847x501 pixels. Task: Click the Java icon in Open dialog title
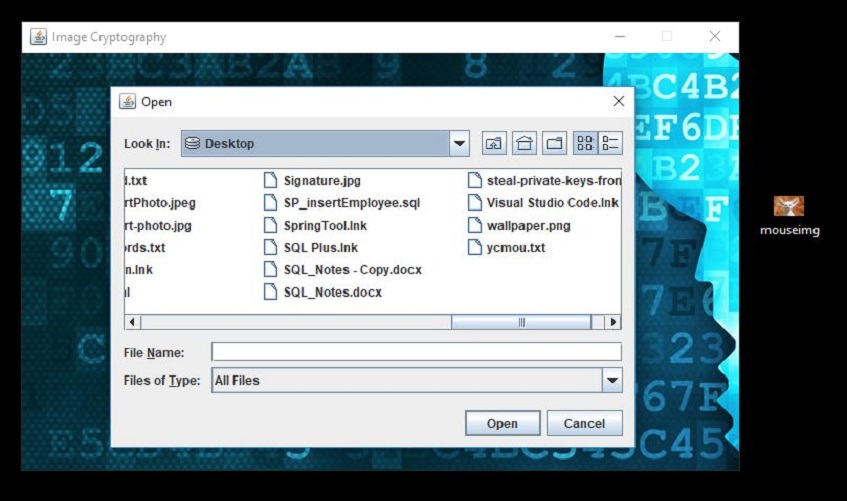coord(127,101)
